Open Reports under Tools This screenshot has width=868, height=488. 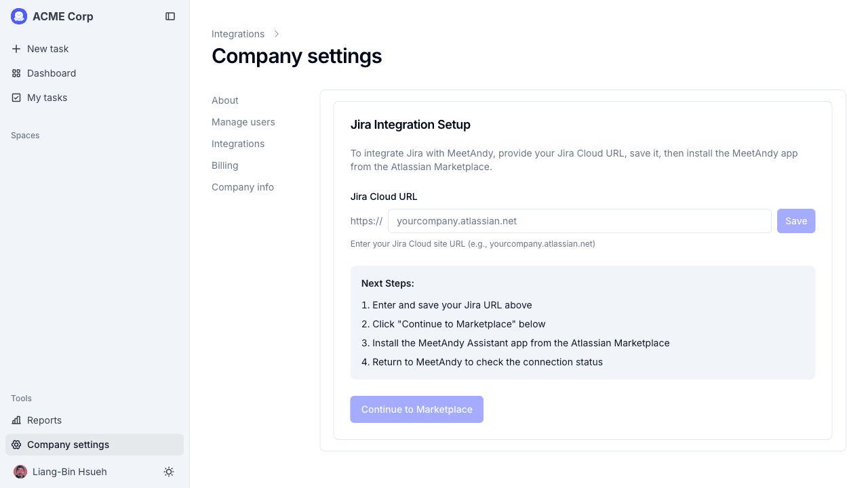94,420
